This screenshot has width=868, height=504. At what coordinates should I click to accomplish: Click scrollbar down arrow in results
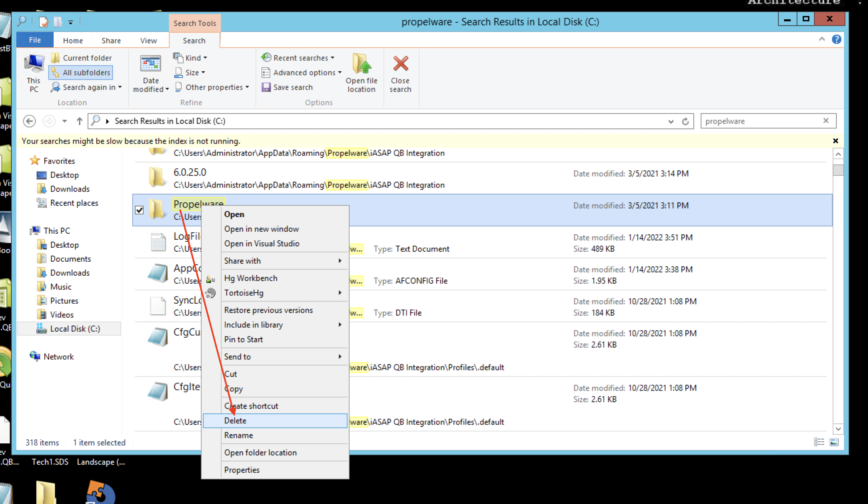[838, 429]
